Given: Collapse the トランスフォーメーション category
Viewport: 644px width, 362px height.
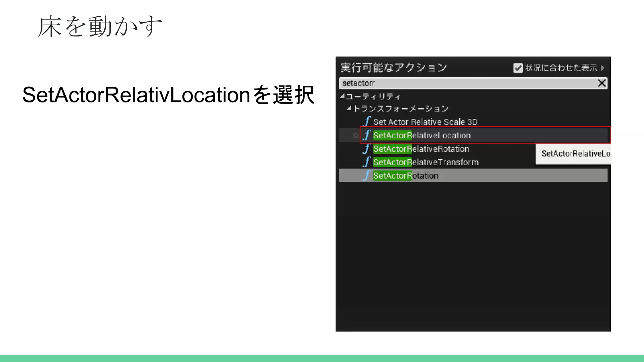Looking at the screenshot, I should pos(348,108).
